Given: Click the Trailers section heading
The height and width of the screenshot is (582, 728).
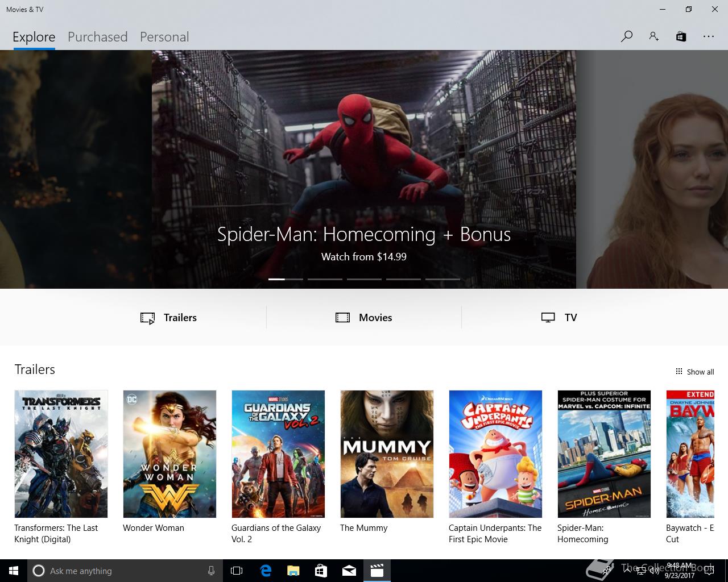Looking at the screenshot, I should tap(35, 369).
